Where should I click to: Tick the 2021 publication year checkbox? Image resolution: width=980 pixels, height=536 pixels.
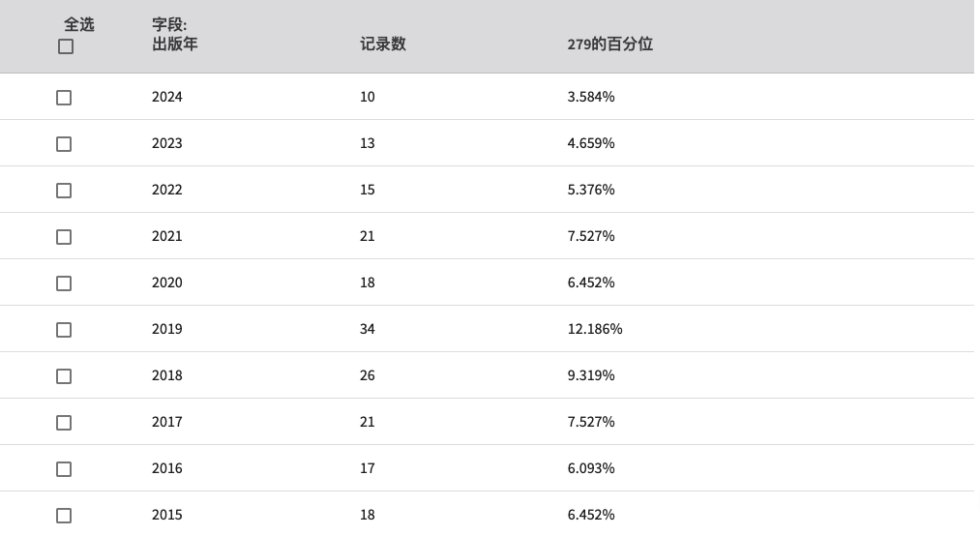(x=64, y=237)
